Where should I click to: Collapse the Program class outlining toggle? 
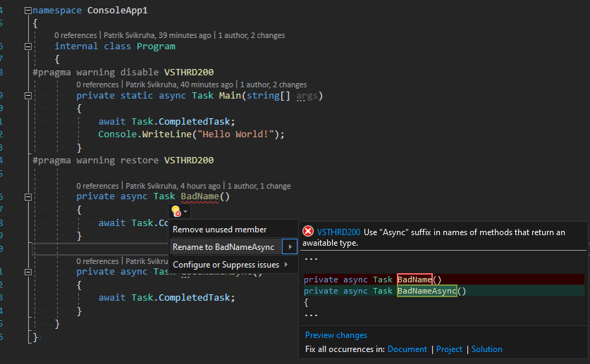tap(27, 46)
